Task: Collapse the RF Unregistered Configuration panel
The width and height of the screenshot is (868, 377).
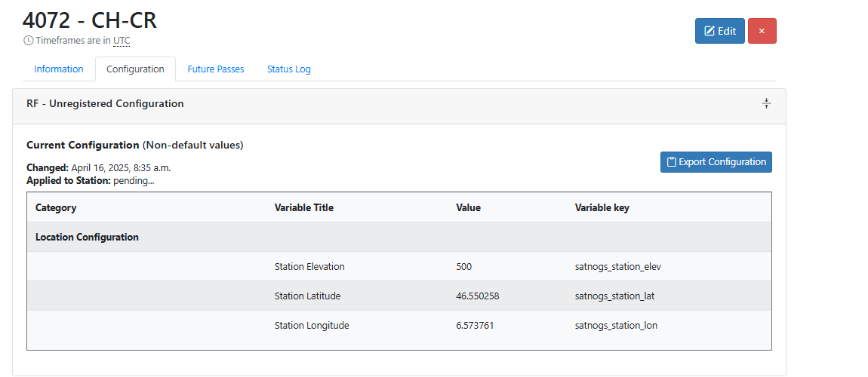Action: click(766, 103)
